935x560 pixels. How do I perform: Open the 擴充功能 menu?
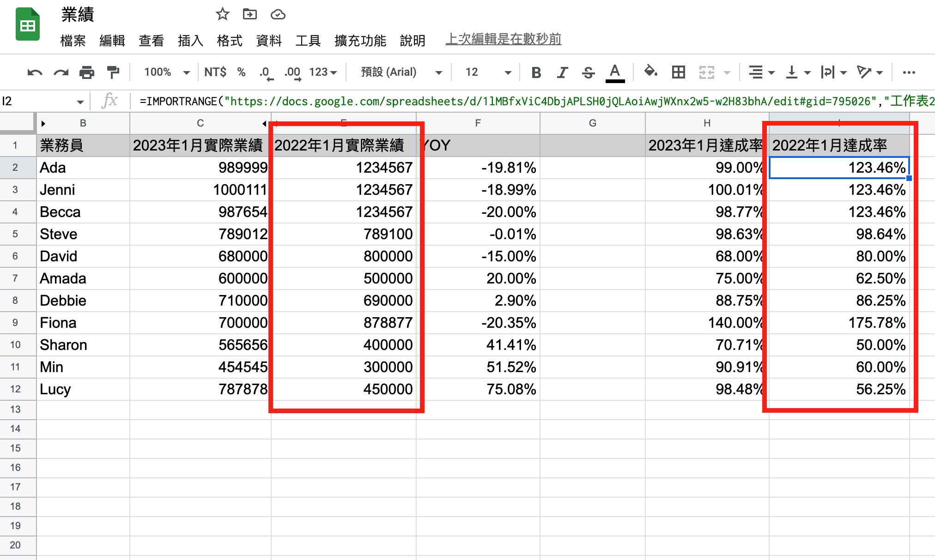tap(360, 41)
